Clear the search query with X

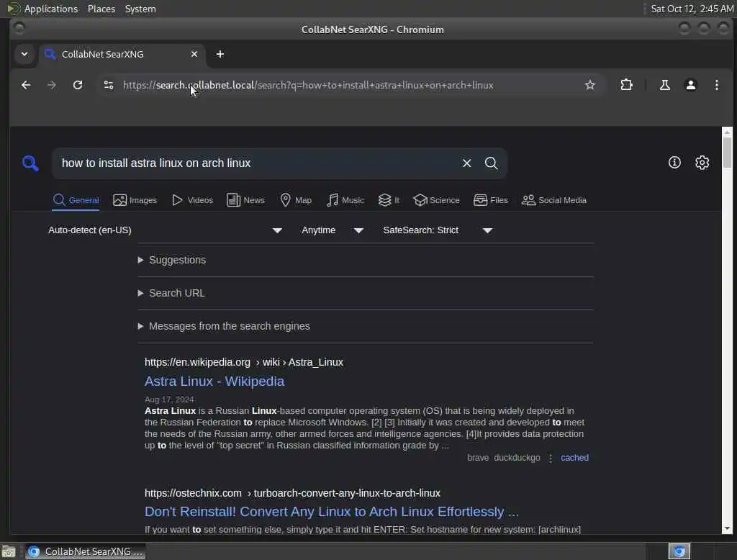click(x=466, y=163)
